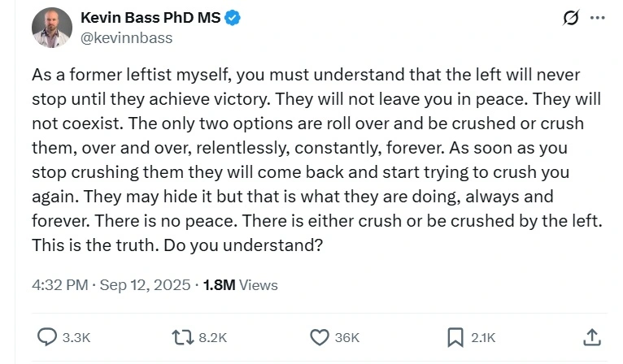Click the Grok slashed-circle icon
623x364 pixels.
(570, 19)
